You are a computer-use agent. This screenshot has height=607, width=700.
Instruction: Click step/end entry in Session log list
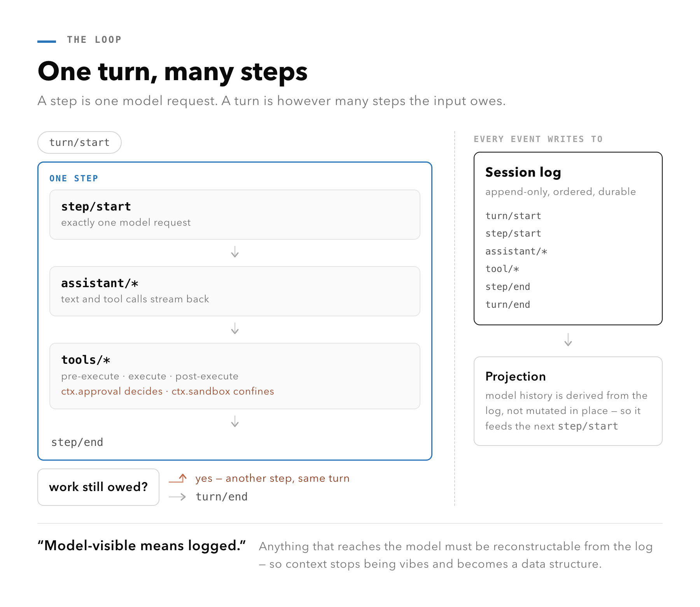coord(507,287)
